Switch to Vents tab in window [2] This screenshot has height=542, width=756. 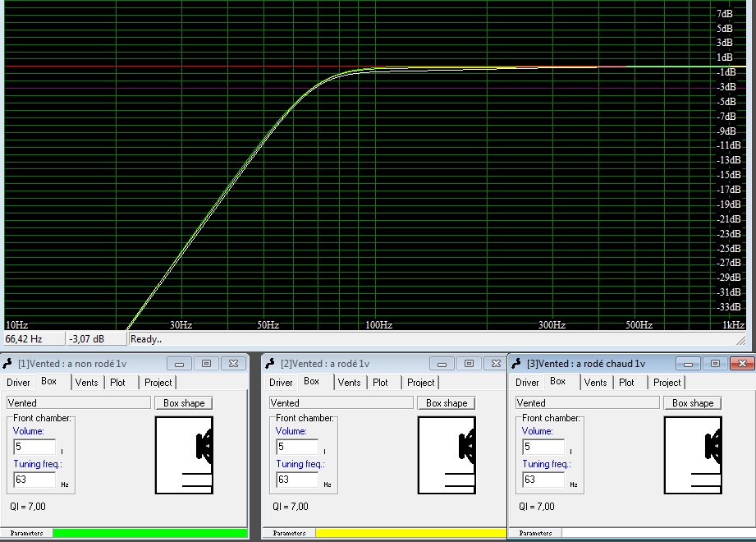(x=349, y=382)
